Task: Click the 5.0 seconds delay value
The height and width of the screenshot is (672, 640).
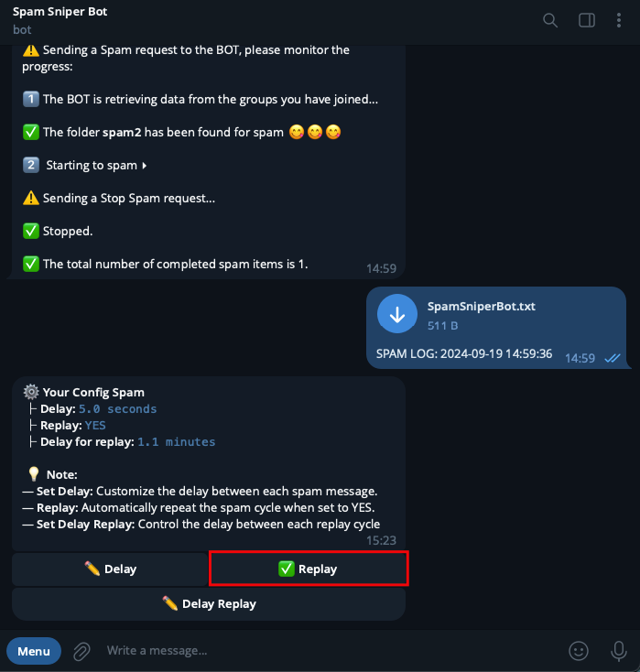Action: coord(117,409)
